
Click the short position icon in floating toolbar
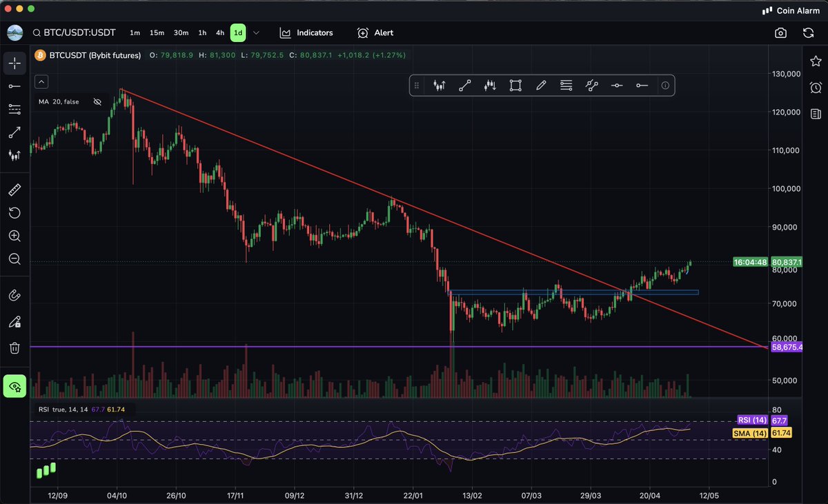pos(490,85)
